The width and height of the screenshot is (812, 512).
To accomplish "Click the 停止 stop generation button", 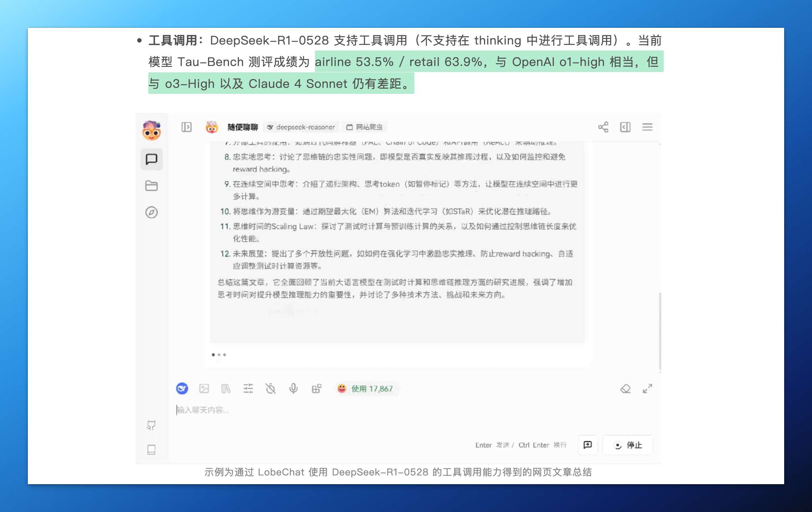I will click(628, 445).
